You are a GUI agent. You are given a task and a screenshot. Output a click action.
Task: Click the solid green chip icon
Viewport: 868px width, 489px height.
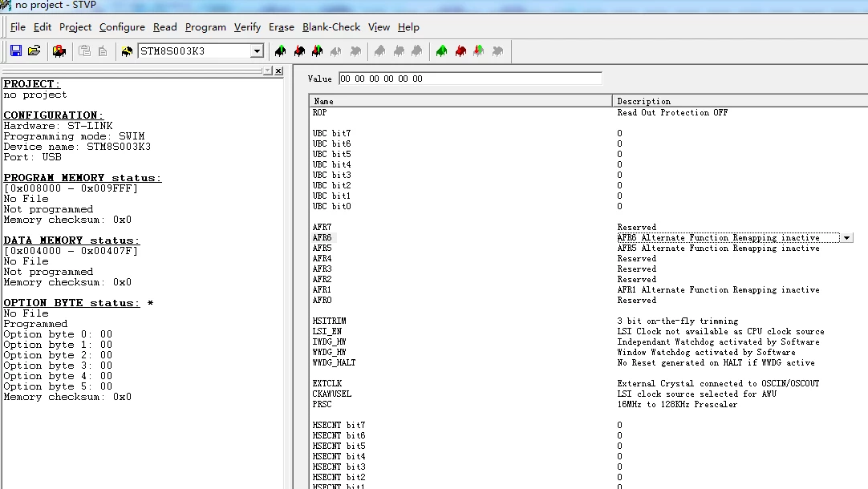[x=442, y=51]
